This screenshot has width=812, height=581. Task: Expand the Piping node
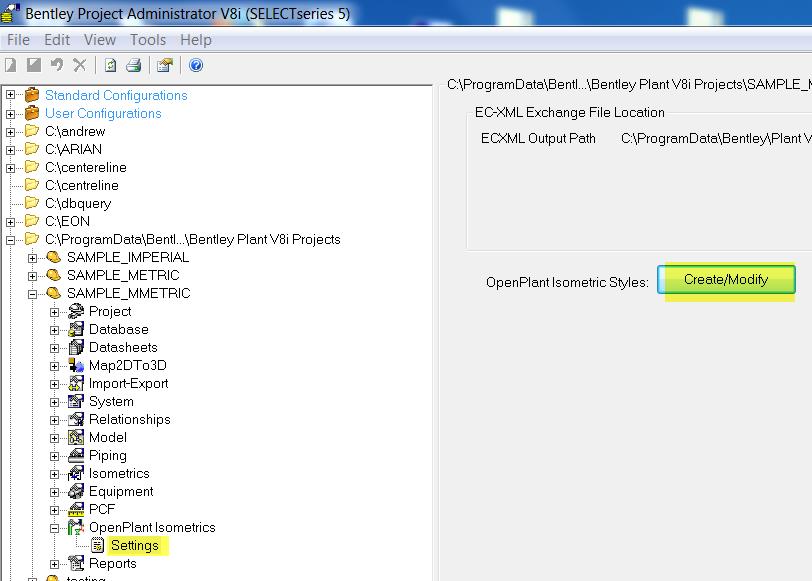pyautogui.click(x=54, y=456)
